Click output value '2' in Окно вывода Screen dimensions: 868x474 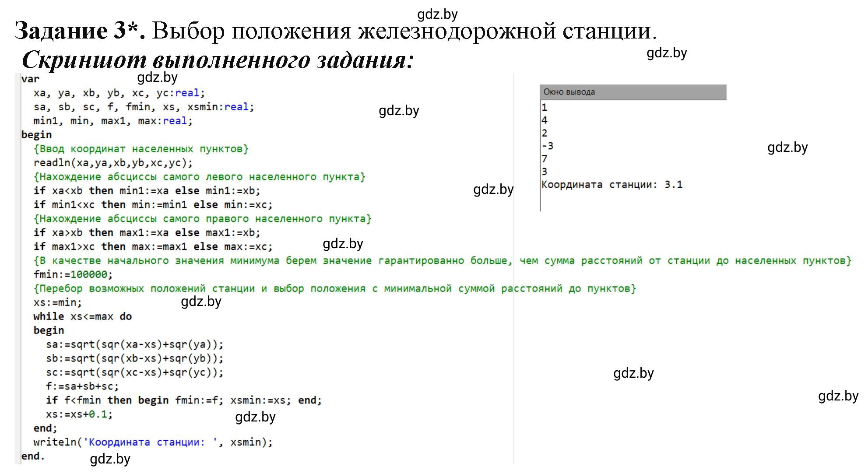[544, 133]
